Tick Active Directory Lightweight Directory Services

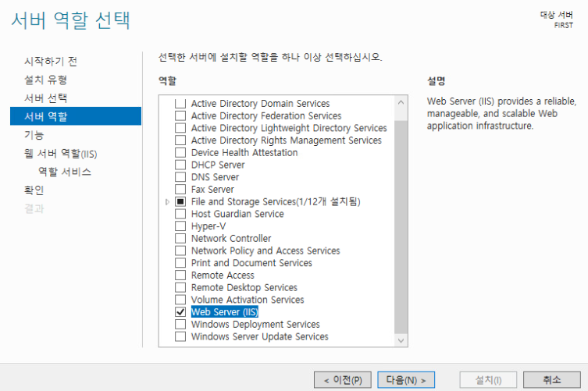tap(180, 128)
